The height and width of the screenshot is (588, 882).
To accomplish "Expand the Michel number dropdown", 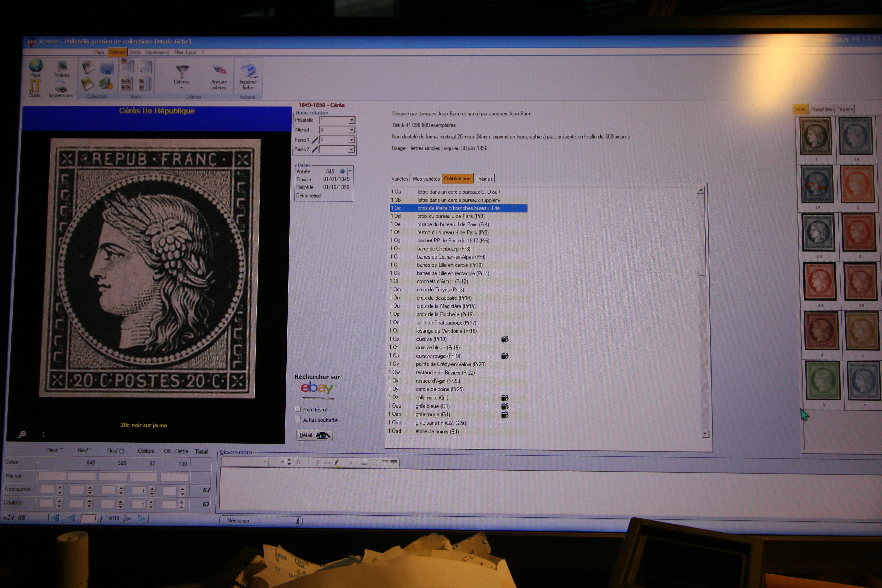I will coord(351,130).
